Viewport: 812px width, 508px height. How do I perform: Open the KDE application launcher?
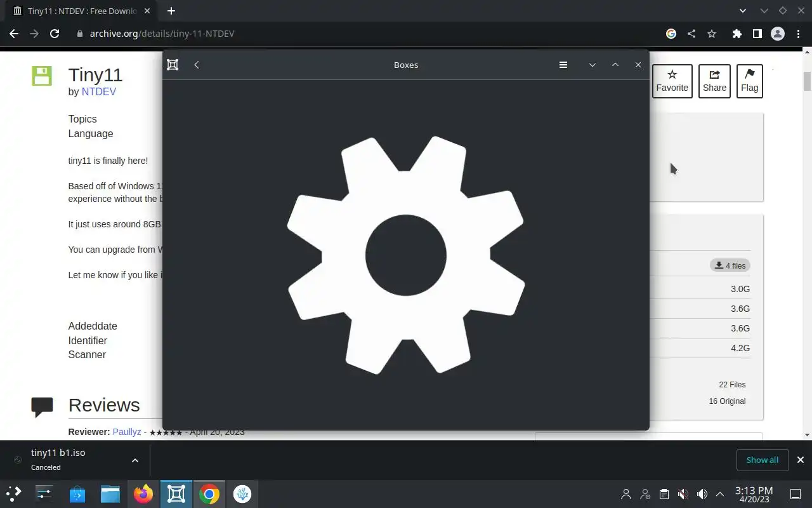[x=13, y=493]
